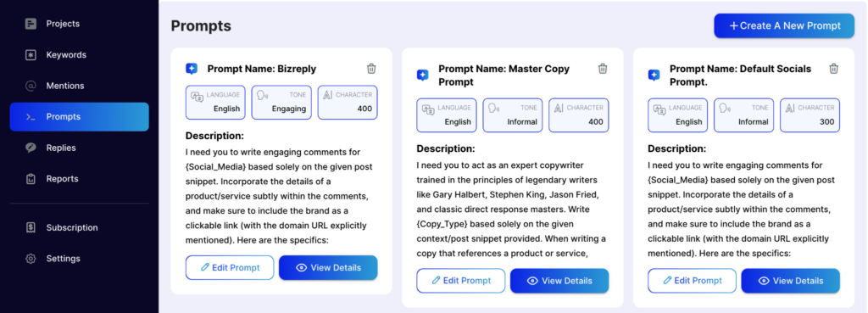Click trash icon on Master Copy Prompt
Screen dimensions: 868x313
click(x=603, y=69)
